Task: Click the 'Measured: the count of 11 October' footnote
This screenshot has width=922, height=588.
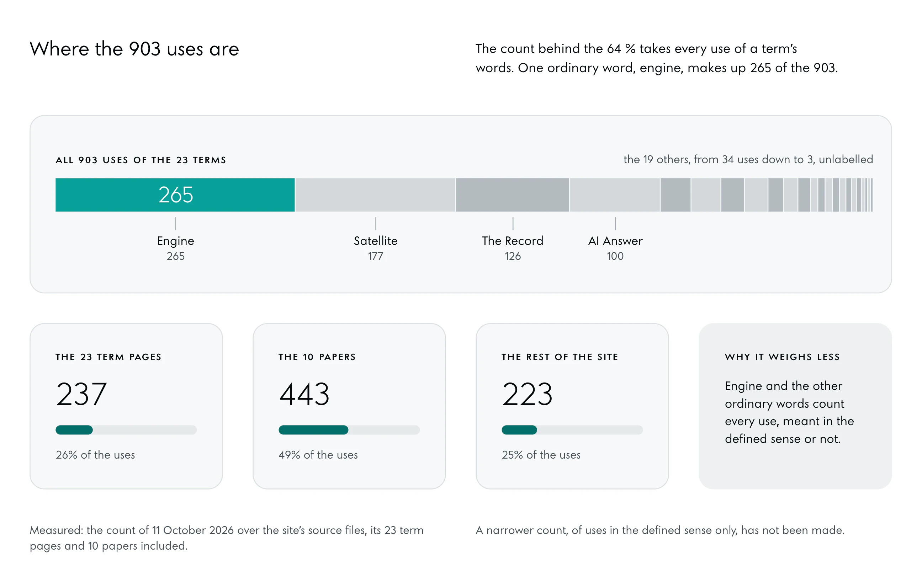Action: point(227,538)
